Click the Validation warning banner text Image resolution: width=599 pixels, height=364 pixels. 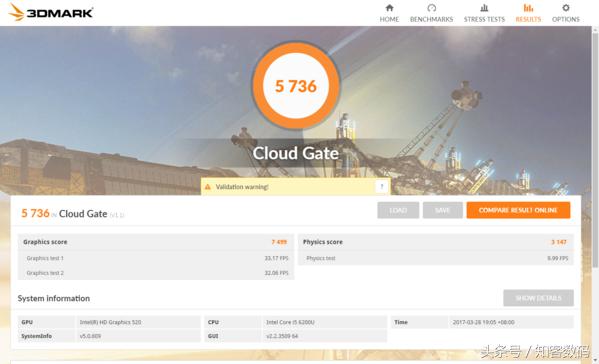(x=242, y=187)
